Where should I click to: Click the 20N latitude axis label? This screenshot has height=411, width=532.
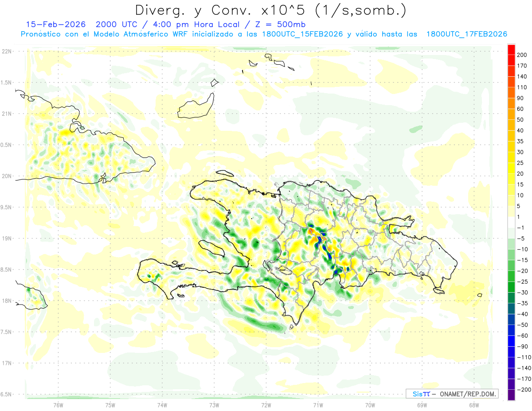(x=6, y=176)
